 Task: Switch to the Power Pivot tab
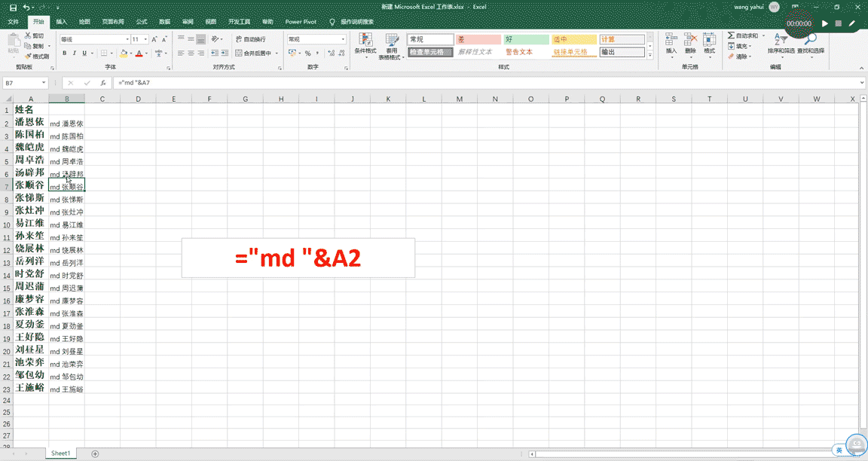pyautogui.click(x=301, y=22)
